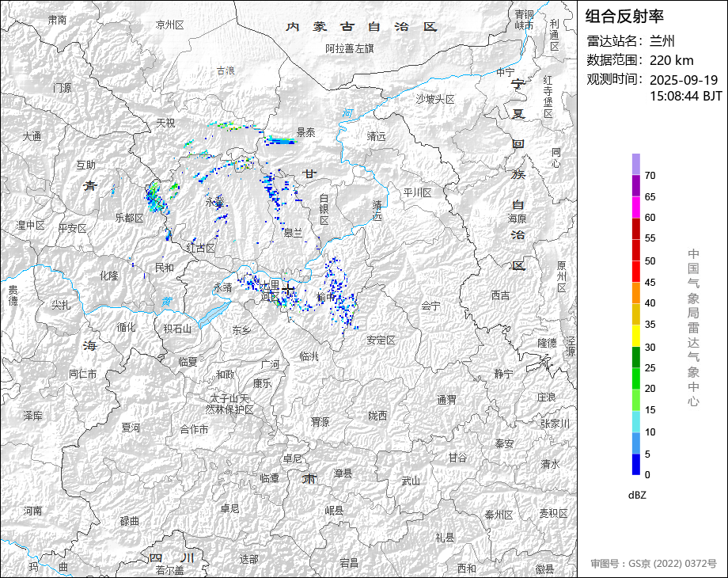Click the 甘谷 map label
Screen dimensions: 728x578
click(457, 458)
